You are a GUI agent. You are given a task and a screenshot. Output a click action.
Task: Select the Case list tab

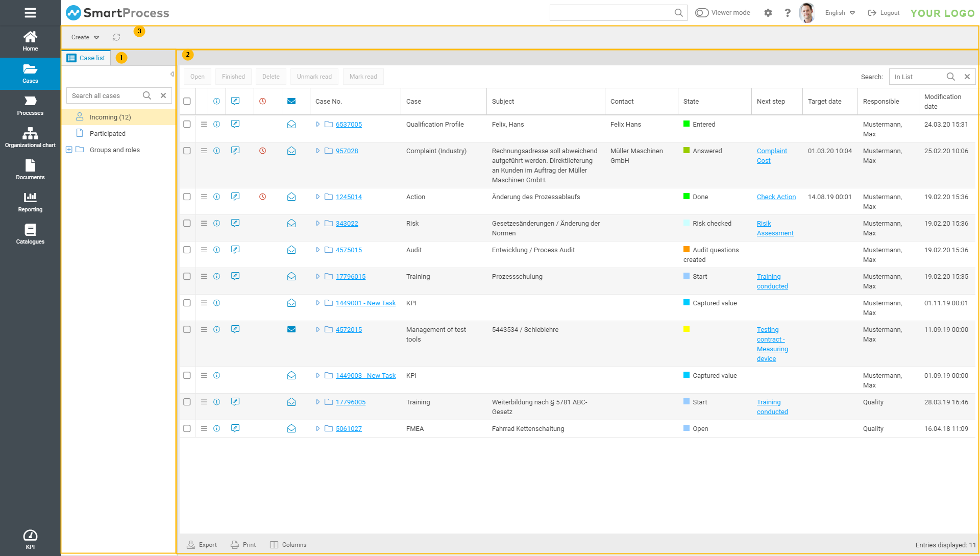pyautogui.click(x=86, y=58)
